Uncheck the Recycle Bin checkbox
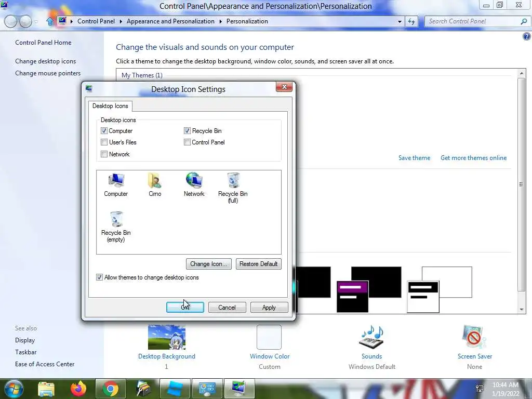Screen dimensions: 532x399 [x=187, y=130]
